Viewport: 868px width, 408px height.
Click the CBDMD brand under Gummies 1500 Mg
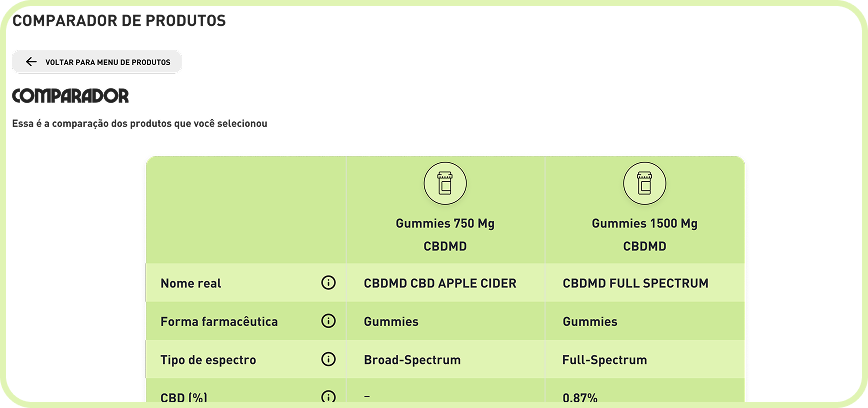tap(644, 246)
